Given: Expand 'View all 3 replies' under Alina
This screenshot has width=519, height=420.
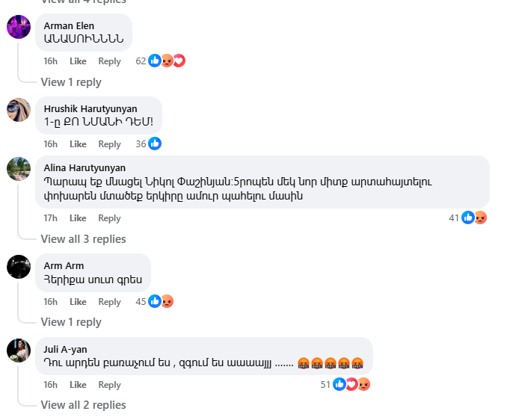Looking at the screenshot, I should point(83,239).
